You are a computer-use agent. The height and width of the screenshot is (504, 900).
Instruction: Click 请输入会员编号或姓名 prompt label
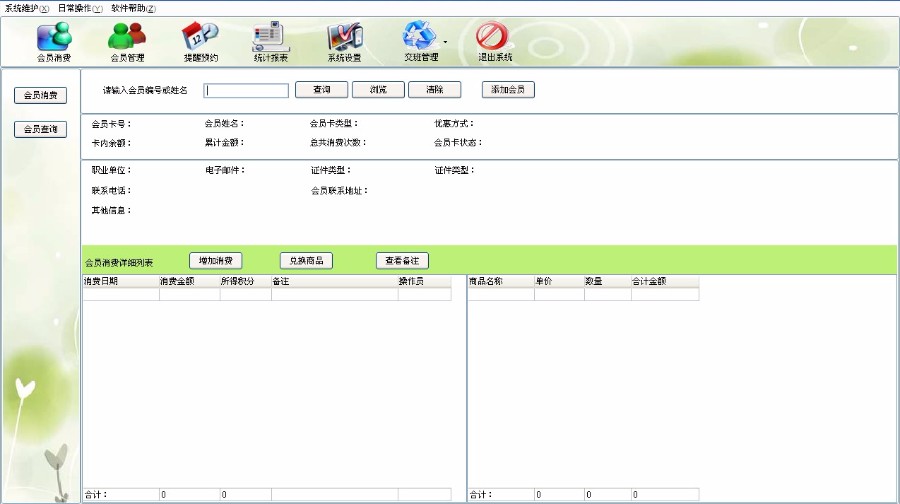pyautogui.click(x=145, y=90)
